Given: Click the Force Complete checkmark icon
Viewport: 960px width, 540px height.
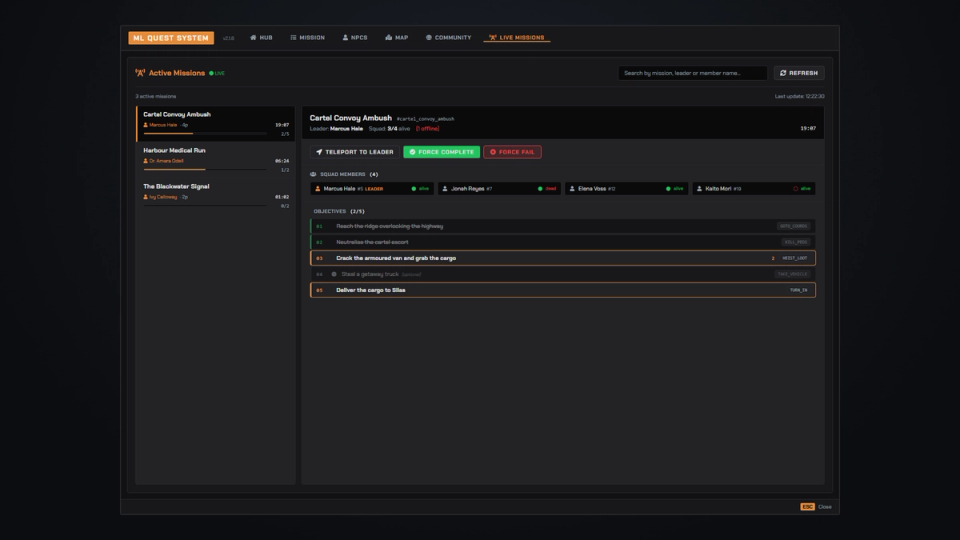Looking at the screenshot, I should [x=412, y=152].
